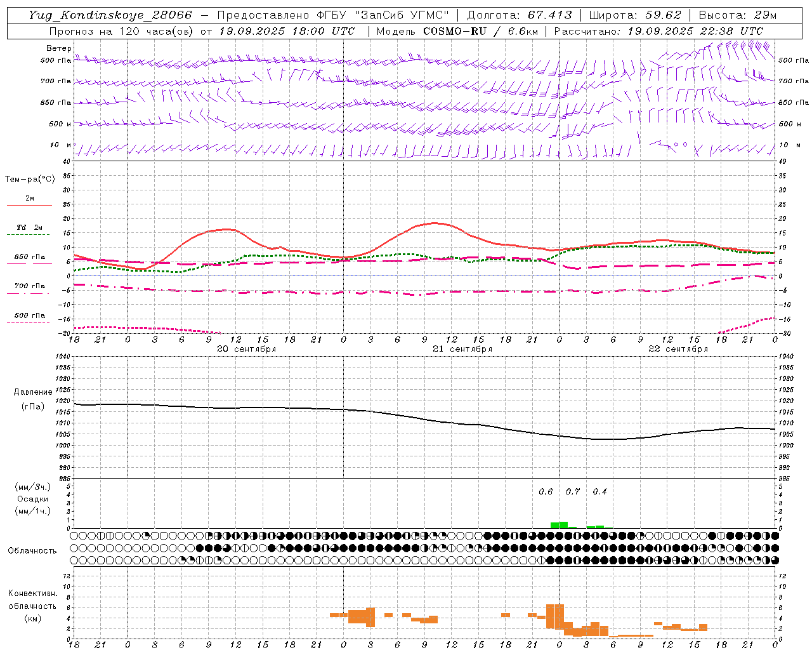Select the 'Долгота: 67.413' longitude value
This screenshot has height=650, width=812.
pyautogui.click(x=520, y=15)
